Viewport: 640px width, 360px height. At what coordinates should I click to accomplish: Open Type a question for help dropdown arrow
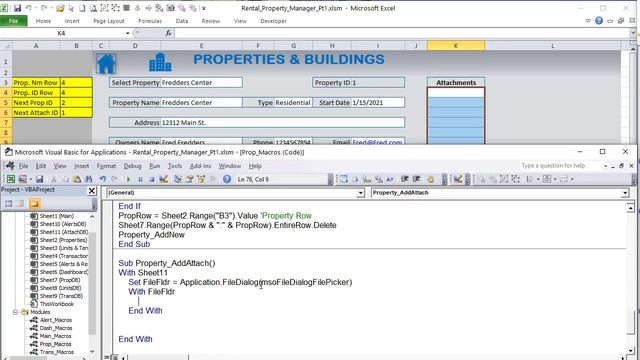coord(605,166)
